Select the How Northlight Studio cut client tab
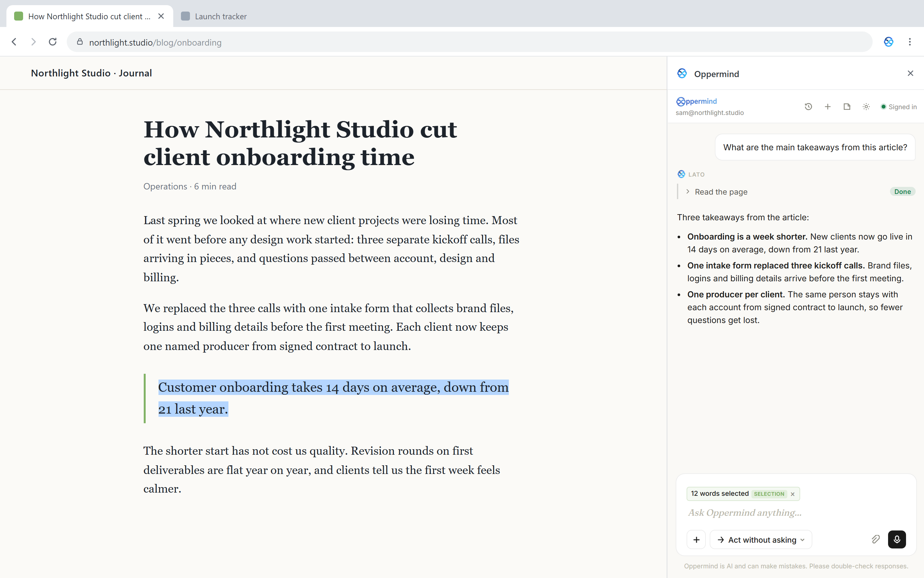Screen dimensions: 924x578 pos(89,16)
